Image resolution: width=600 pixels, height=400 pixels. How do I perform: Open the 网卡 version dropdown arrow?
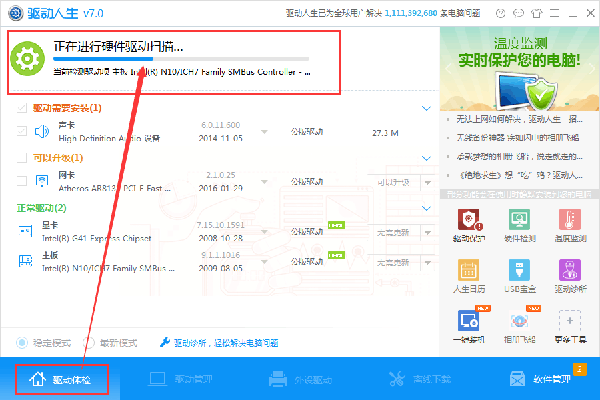(x=264, y=182)
